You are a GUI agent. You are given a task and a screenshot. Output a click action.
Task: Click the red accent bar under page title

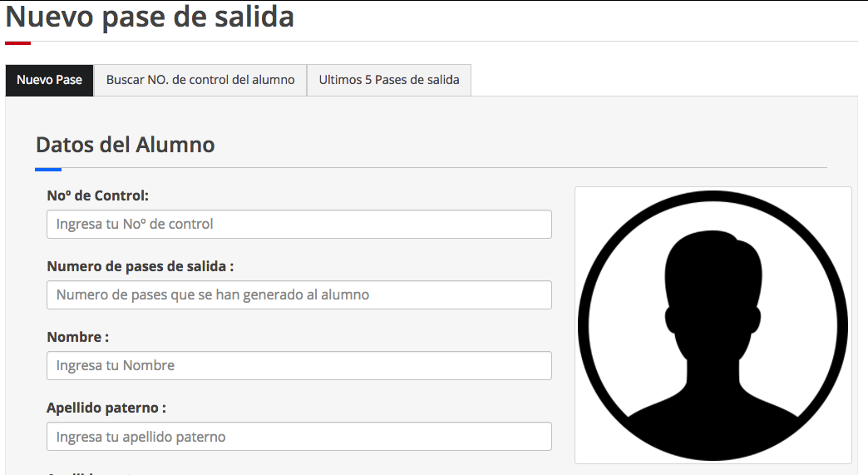tap(17, 42)
